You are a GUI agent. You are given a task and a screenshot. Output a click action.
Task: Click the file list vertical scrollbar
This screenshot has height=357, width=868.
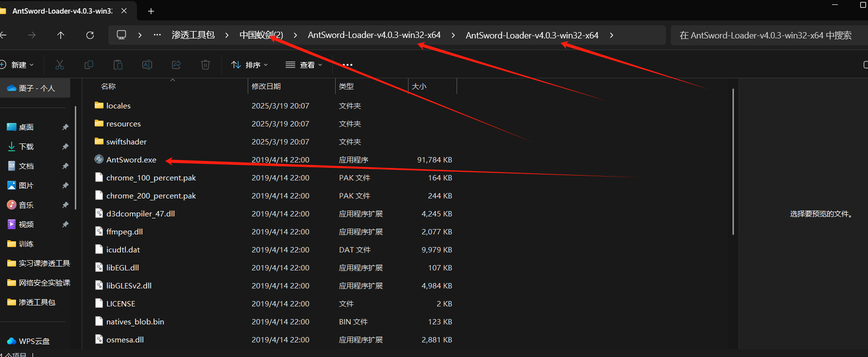pyautogui.click(x=733, y=161)
